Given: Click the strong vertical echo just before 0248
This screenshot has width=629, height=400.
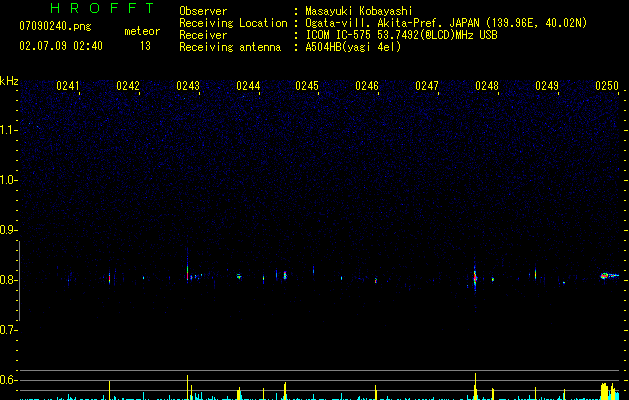Looking at the screenshot, I should 475,276.
